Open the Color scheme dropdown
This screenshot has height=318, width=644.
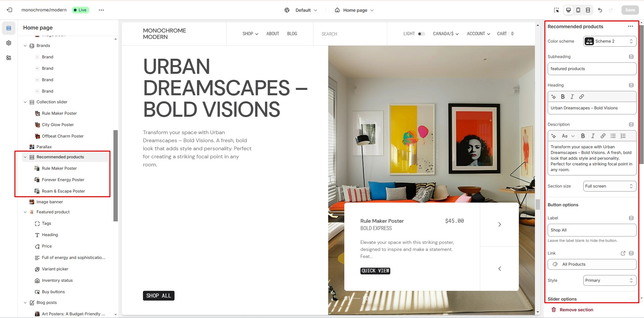point(610,41)
